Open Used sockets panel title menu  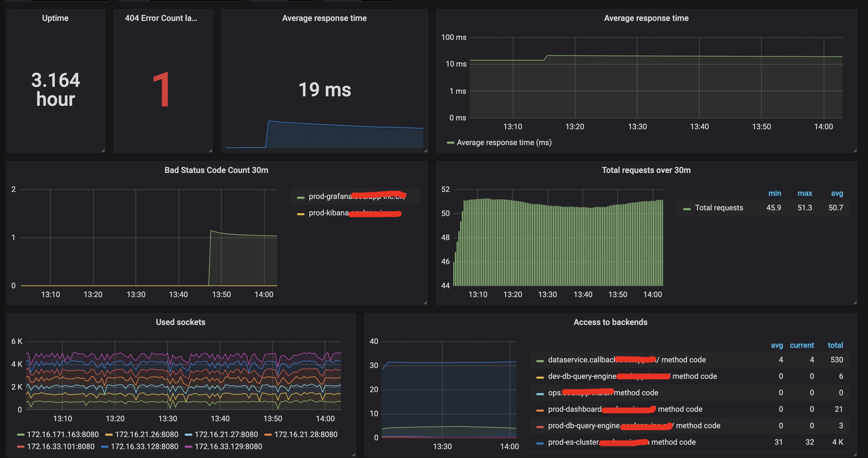tap(181, 322)
